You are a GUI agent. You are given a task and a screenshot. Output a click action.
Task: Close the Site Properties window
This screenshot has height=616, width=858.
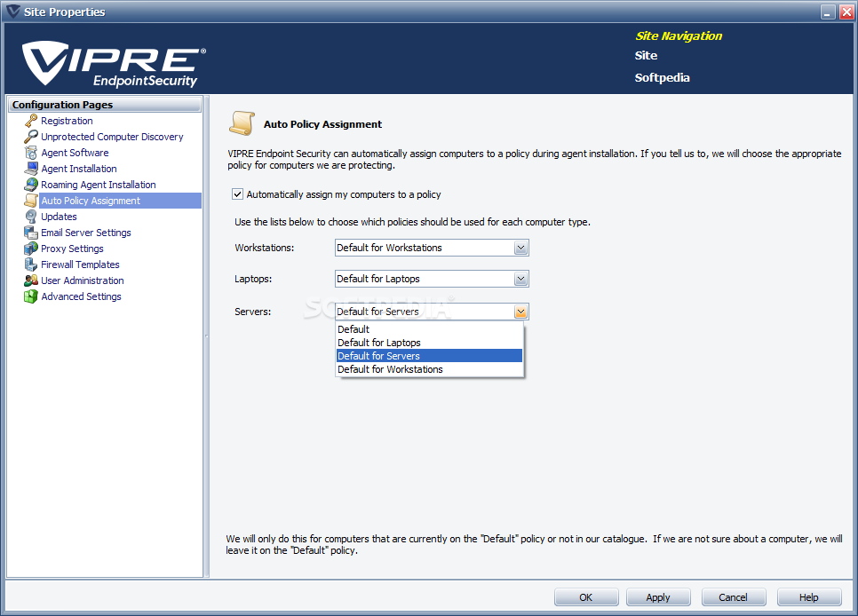pyautogui.click(x=846, y=12)
